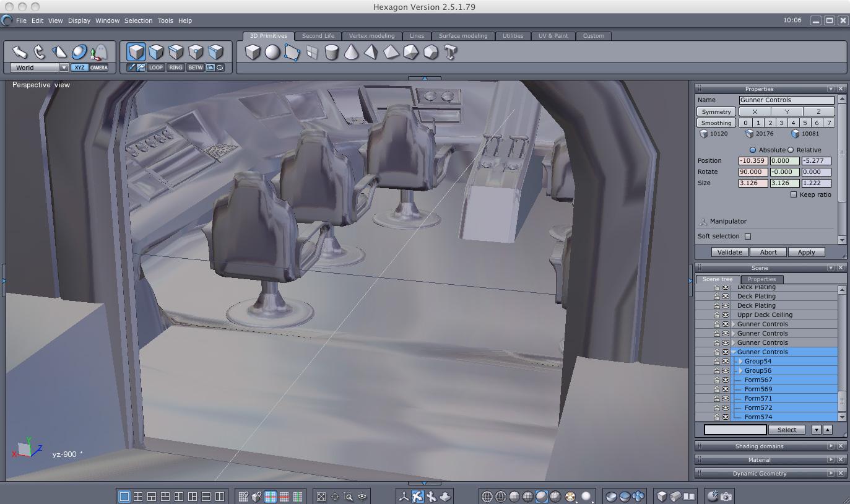Click the Size Z value 1.222
Viewport: 850px width, 504px height.
coord(816,183)
